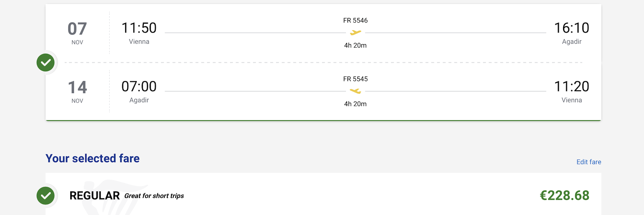Image resolution: width=644 pixels, height=215 pixels.
Task: Click the outbound 4h 20m duration label
Action: click(x=355, y=45)
